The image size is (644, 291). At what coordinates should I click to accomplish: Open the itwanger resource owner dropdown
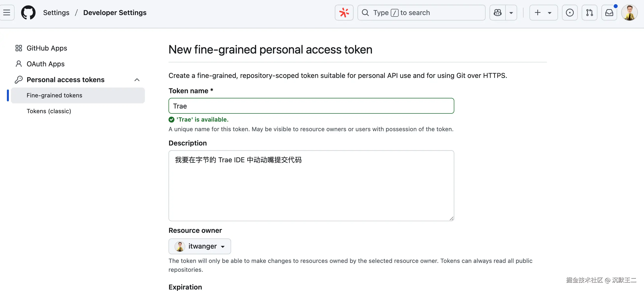pyautogui.click(x=200, y=246)
